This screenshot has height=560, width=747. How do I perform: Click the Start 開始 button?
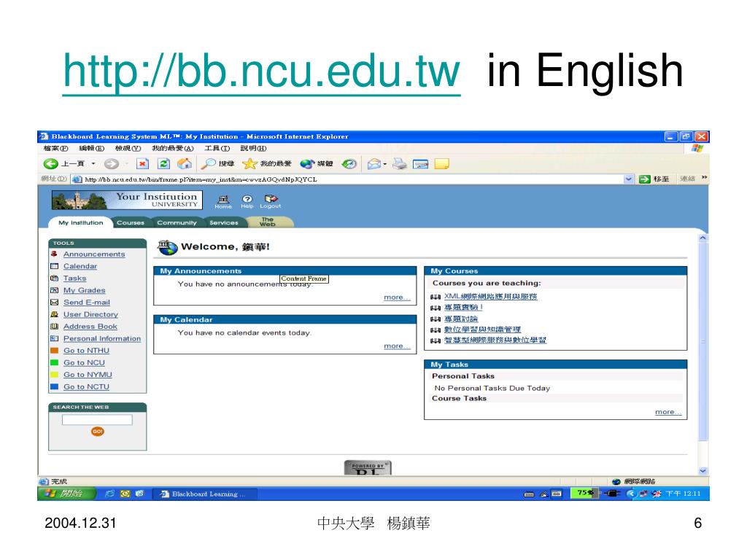[x=66, y=494]
